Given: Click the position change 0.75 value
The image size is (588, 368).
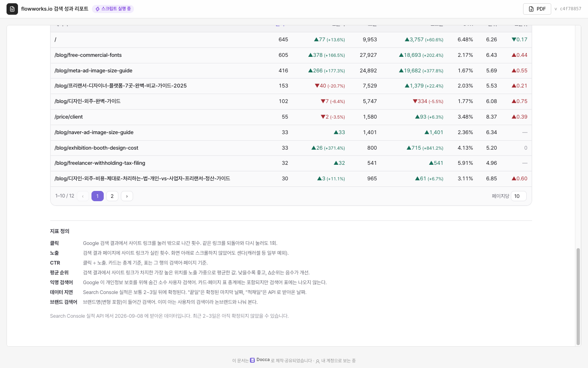Looking at the screenshot, I should pyautogui.click(x=519, y=101).
